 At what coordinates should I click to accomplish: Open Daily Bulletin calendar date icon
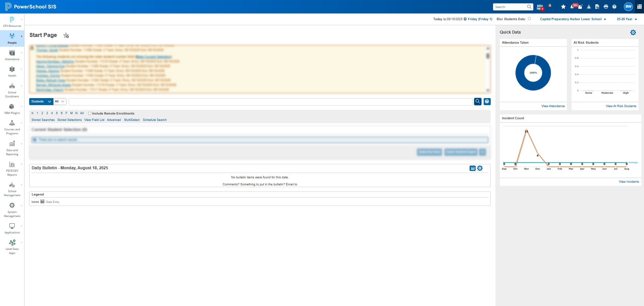(473, 168)
